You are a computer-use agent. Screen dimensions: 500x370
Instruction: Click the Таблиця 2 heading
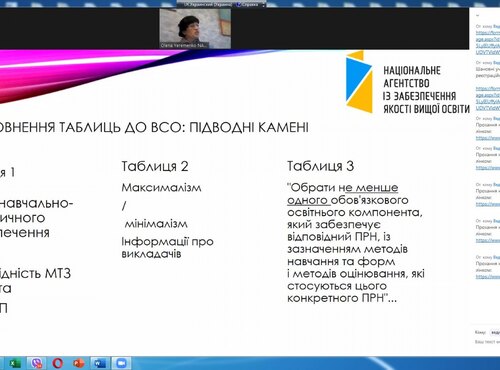coord(155,166)
